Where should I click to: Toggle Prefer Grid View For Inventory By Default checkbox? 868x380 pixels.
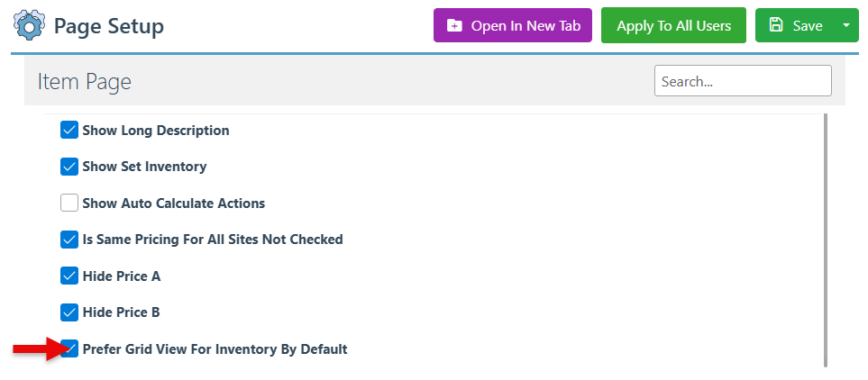pos(70,348)
